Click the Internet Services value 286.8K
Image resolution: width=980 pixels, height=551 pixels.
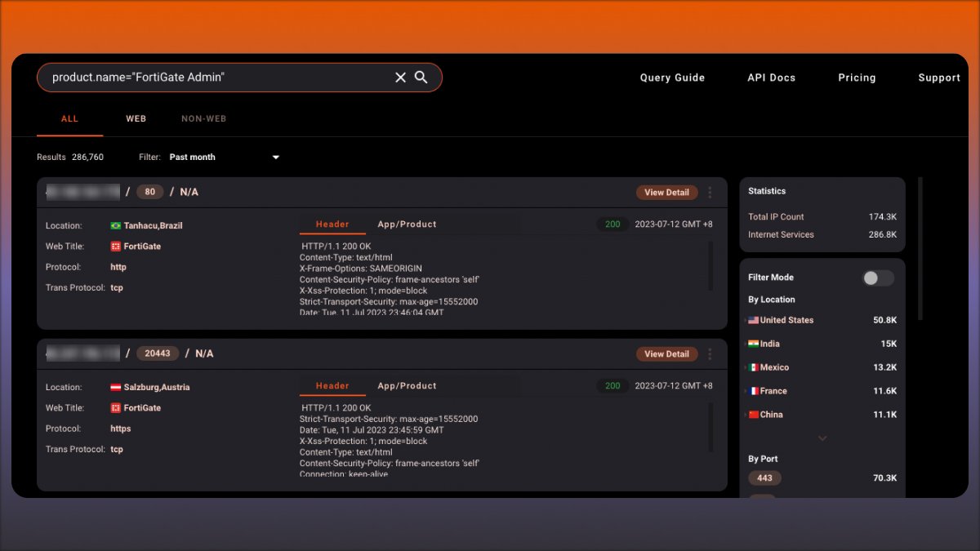pos(883,235)
